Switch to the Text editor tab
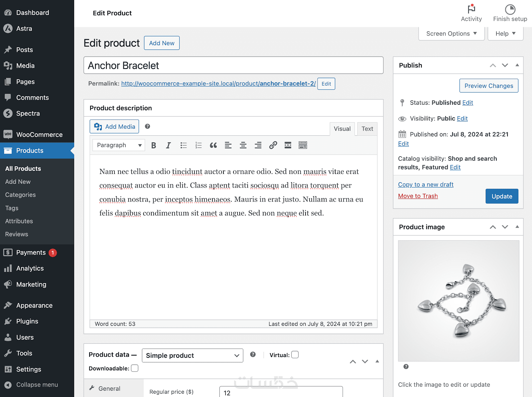The image size is (532, 397). [367, 129]
